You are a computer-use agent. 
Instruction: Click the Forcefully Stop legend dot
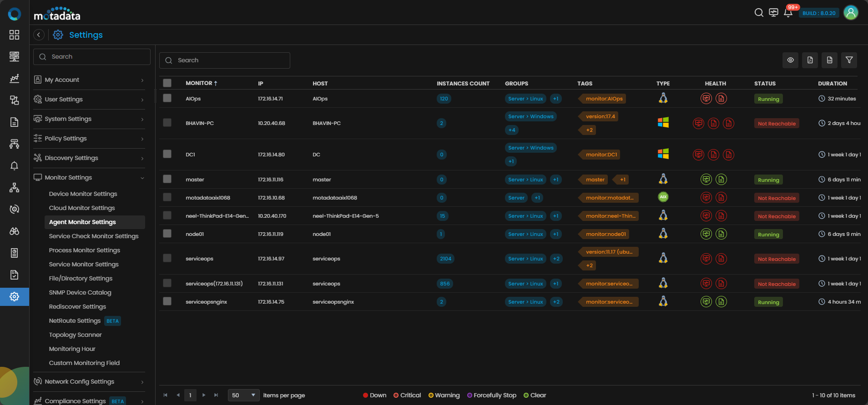(469, 395)
